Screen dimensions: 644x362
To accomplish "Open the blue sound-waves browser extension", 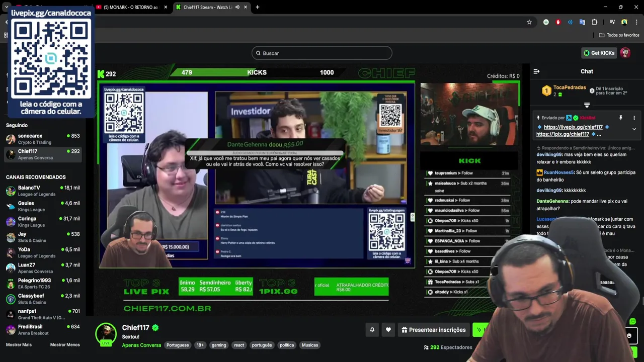I will (x=570, y=22).
